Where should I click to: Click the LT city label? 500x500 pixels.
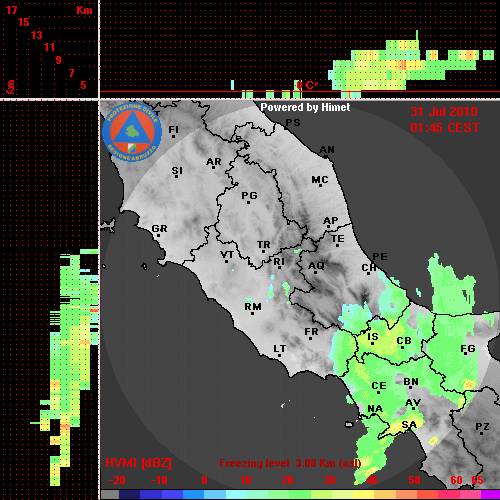(x=280, y=349)
